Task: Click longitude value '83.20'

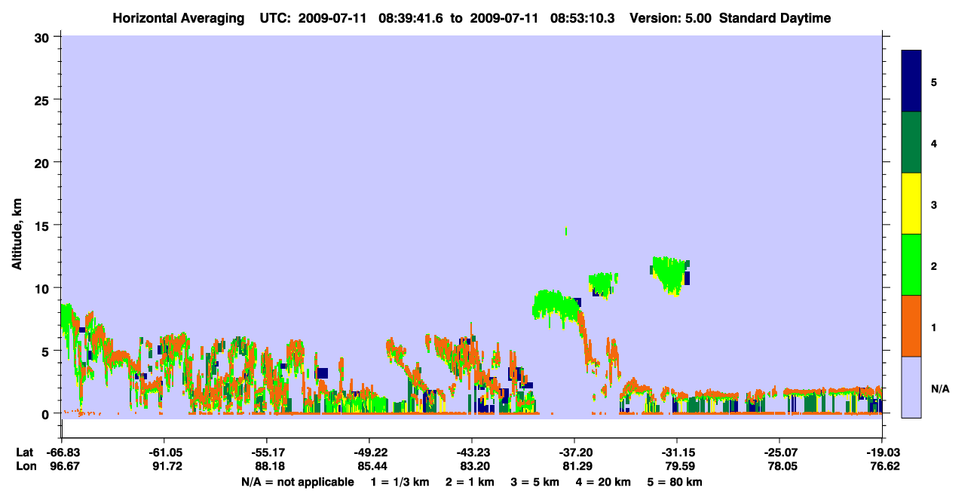Action: point(473,466)
